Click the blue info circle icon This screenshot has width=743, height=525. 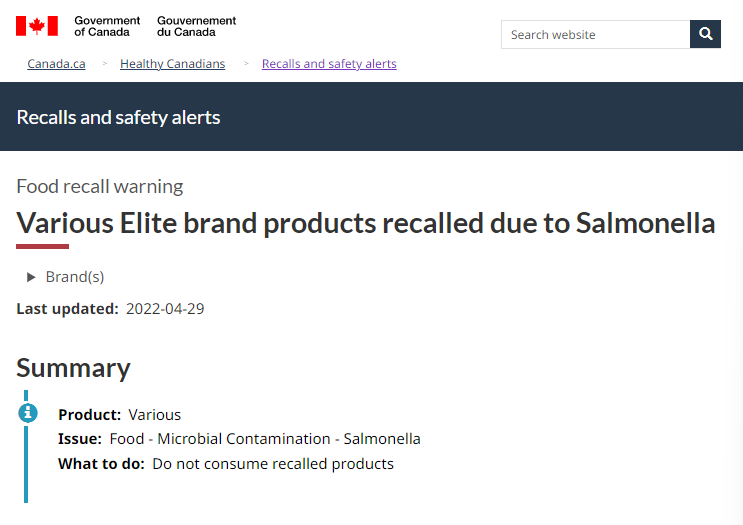pos(28,413)
